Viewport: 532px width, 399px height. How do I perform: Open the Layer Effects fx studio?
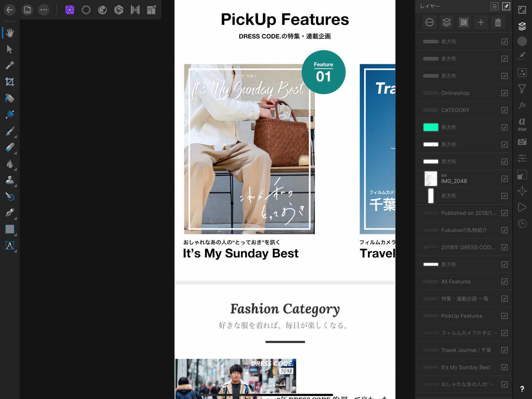point(522,105)
